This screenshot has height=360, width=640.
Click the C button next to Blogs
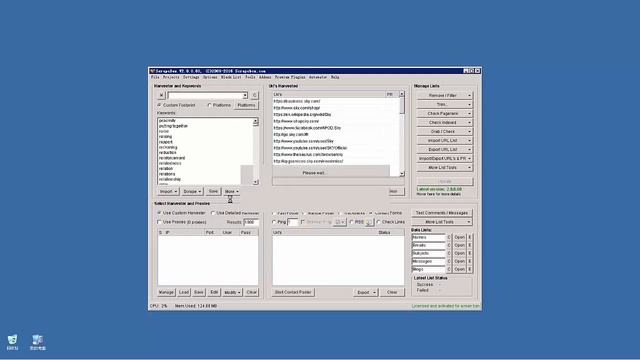coord(449,269)
